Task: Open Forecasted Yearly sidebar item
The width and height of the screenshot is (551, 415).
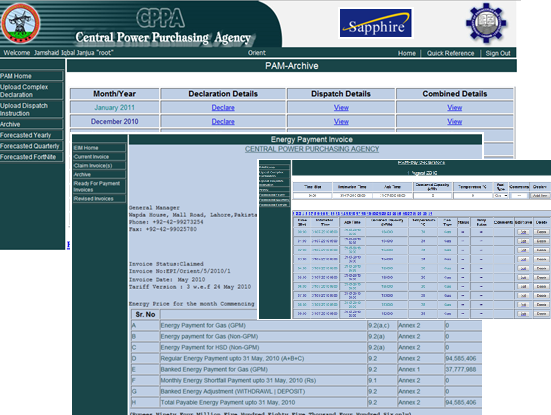Action: click(32, 135)
